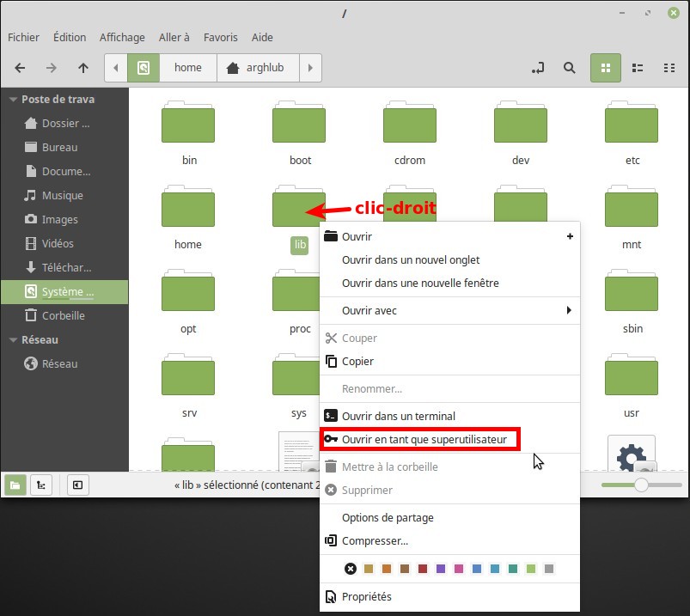Go up to the parent folder
The image size is (690, 616).
(x=82, y=68)
